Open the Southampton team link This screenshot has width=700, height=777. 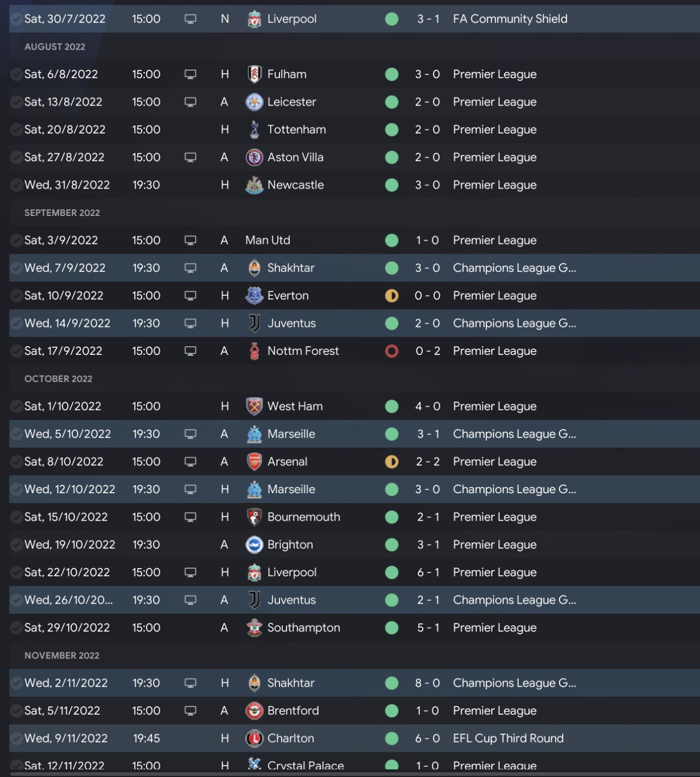point(304,628)
